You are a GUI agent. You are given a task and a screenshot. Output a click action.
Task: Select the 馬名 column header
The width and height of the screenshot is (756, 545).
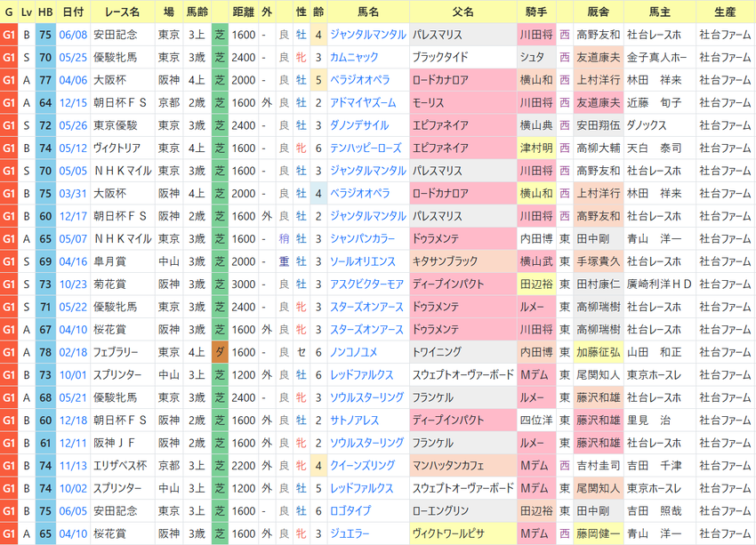[x=368, y=12]
